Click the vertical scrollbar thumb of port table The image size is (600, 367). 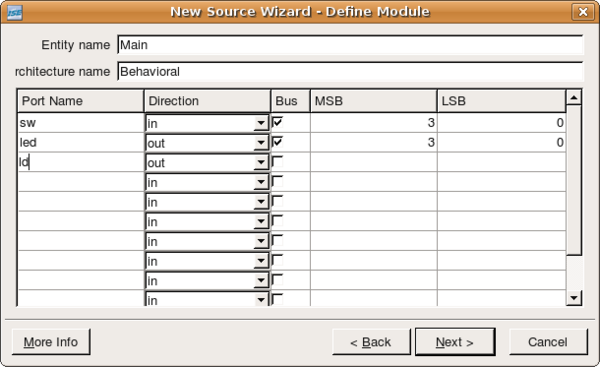click(574, 180)
